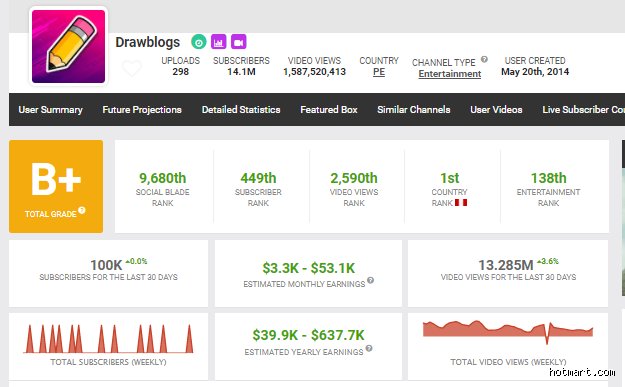Open the User Videos tab

[x=496, y=110]
